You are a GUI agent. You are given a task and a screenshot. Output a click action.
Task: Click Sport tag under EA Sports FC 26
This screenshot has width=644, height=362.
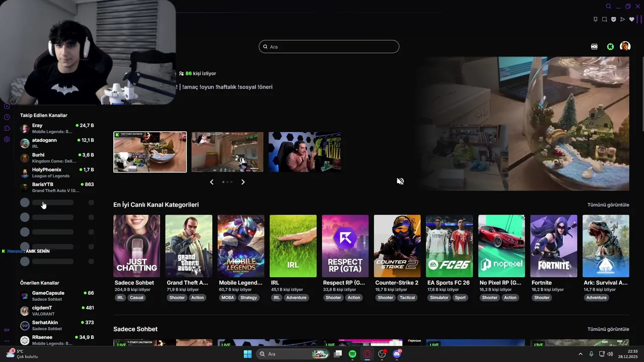pyautogui.click(x=460, y=298)
